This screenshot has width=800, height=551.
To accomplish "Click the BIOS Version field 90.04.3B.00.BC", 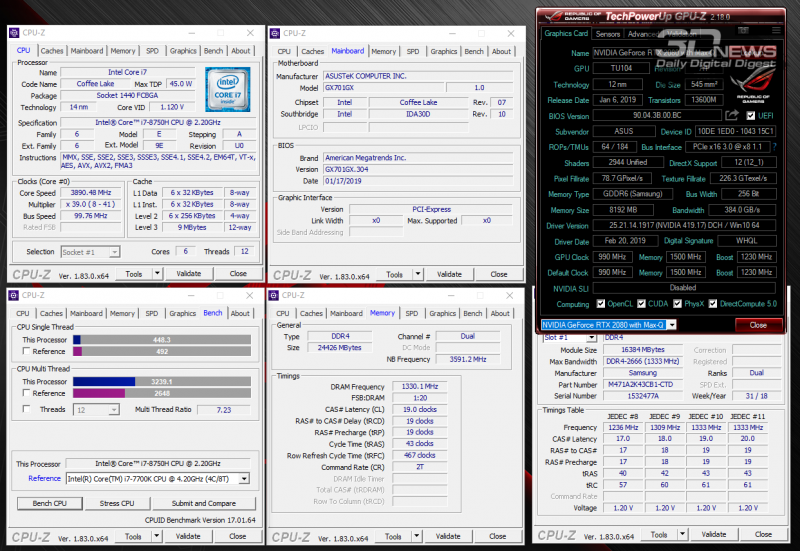I will 657,115.
